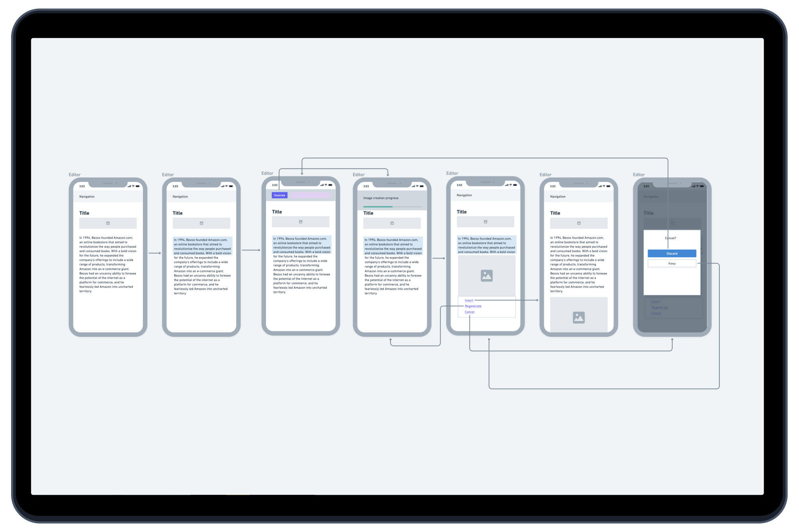Image resolution: width=799 pixels, height=532 pixels.
Task: Click the image progress bar indicator
Action: (x=392, y=204)
